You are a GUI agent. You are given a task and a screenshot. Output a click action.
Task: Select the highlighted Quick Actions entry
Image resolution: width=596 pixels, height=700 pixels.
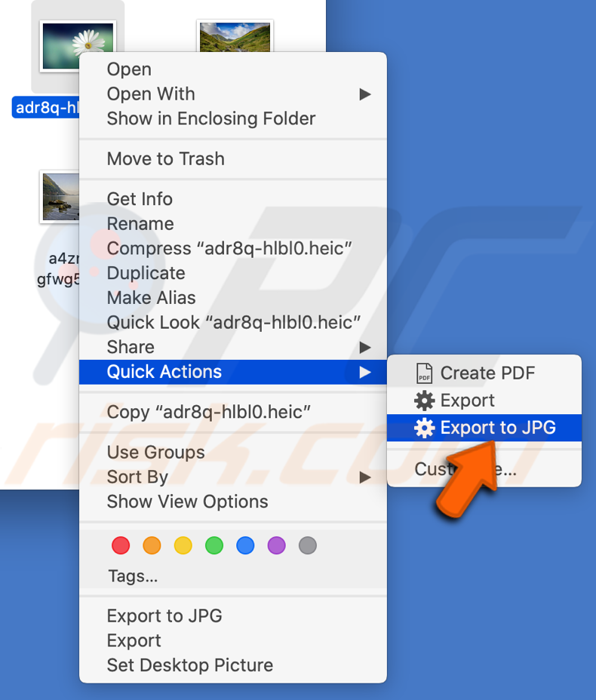(233, 372)
